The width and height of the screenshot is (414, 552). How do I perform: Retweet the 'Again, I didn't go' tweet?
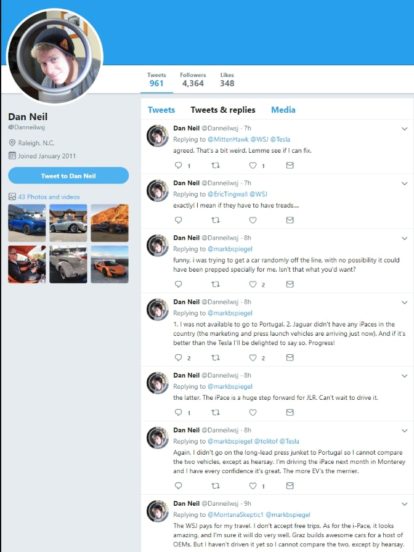[x=215, y=486]
